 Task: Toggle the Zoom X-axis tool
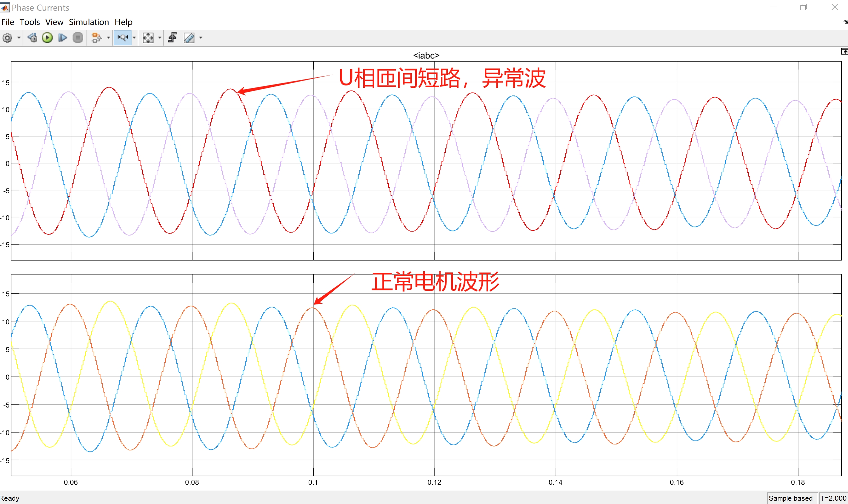(x=123, y=38)
